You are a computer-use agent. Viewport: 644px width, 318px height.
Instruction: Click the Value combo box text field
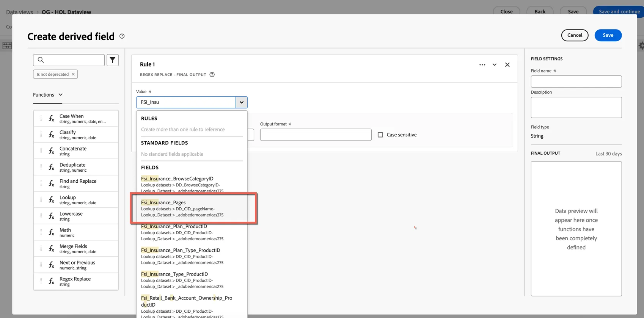click(186, 102)
